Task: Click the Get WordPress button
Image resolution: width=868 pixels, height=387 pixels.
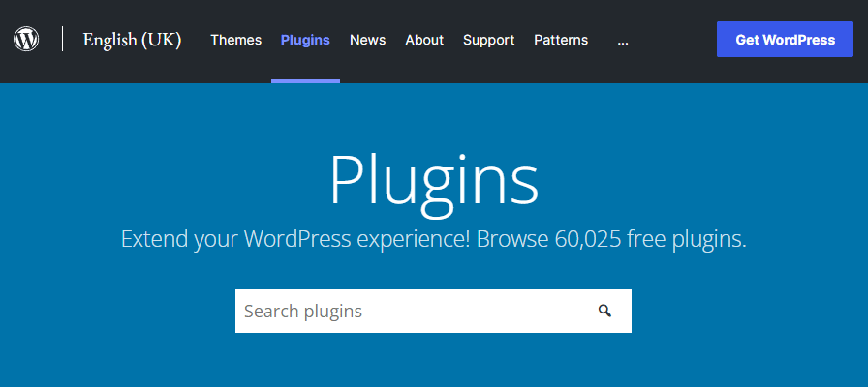Action: 785,40
